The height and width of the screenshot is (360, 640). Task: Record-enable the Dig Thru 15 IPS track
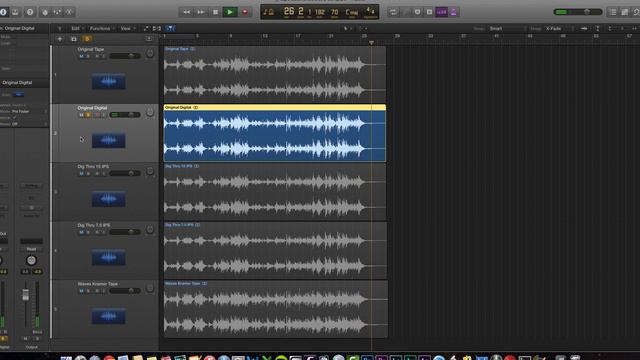96,174
